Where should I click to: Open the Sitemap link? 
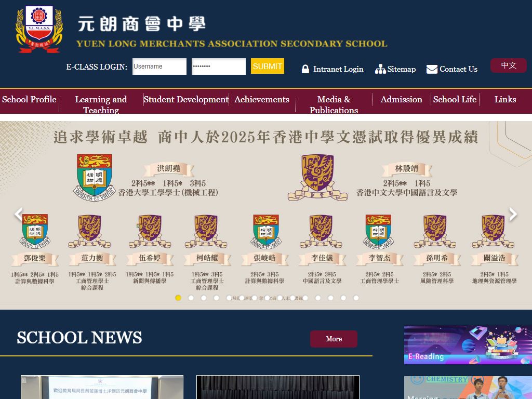(x=402, y=69)
